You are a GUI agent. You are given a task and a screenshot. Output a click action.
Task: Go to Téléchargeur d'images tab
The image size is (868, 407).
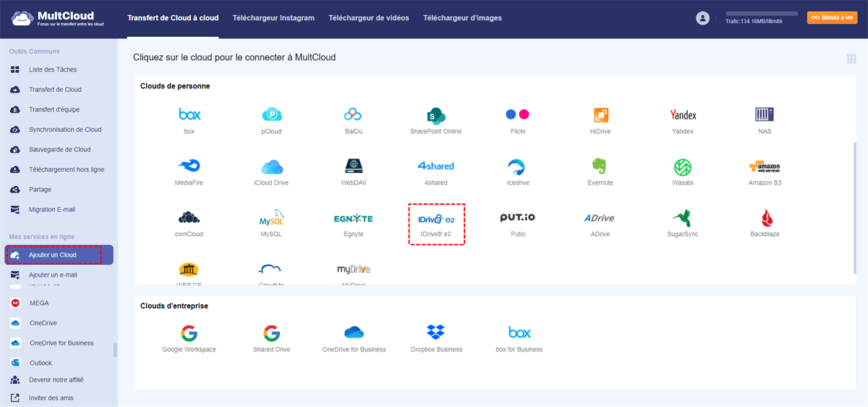point(462,18)
